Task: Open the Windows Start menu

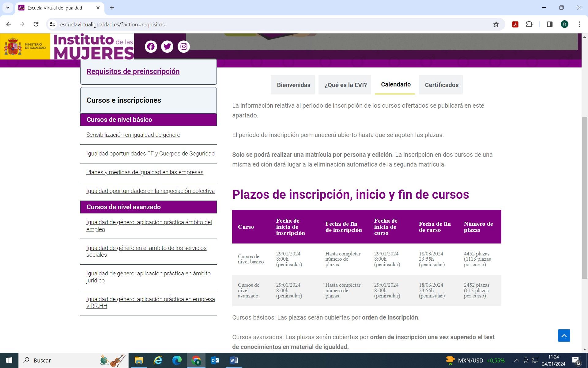Action: pos(9,360)
